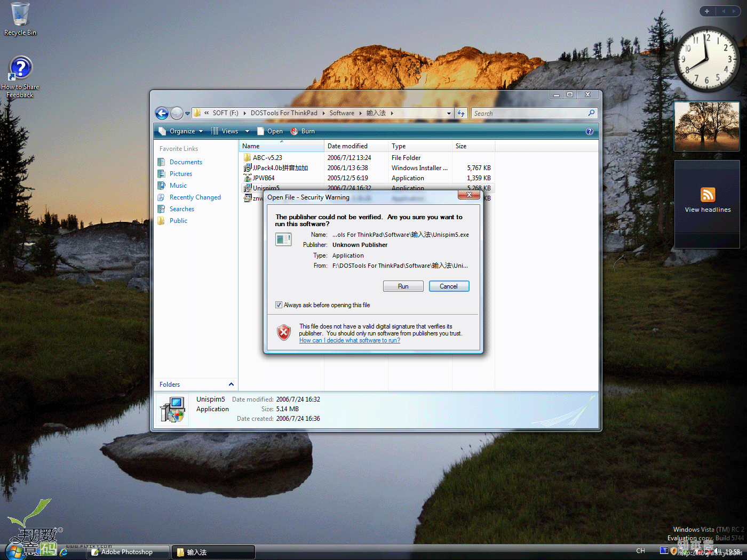The height and width of the screenshot is (560, 747).
Task: Minimize the Explorer window
Action: (557, 94)
